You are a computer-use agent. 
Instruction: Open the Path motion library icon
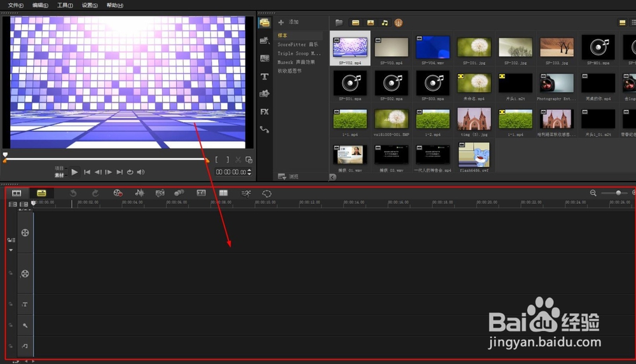point(265,130)
